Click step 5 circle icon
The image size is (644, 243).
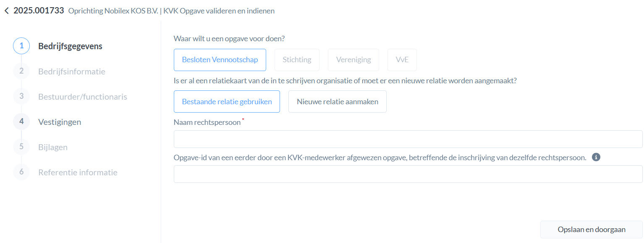21,147
